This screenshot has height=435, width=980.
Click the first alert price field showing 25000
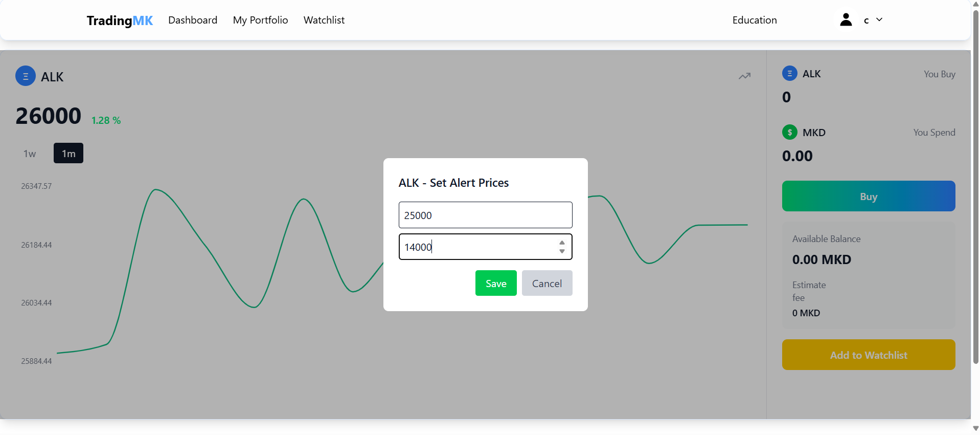[485, 215]
